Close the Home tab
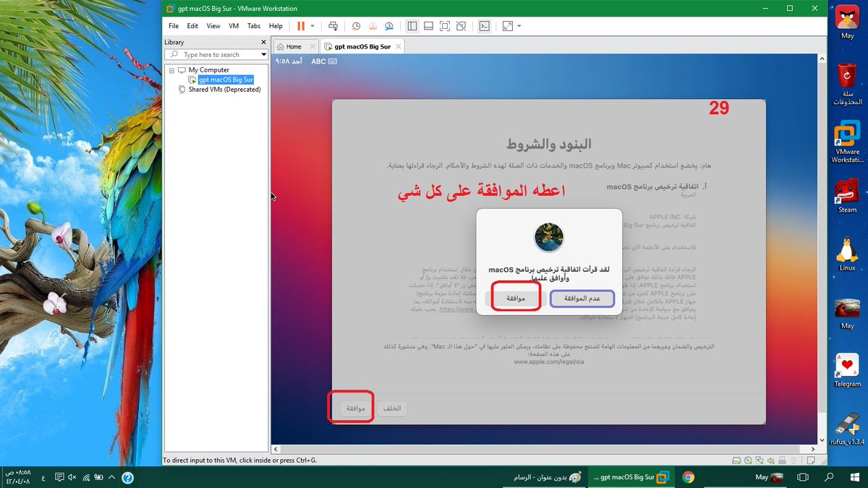The height and width of the screenshot is (488, 868). 312,46
